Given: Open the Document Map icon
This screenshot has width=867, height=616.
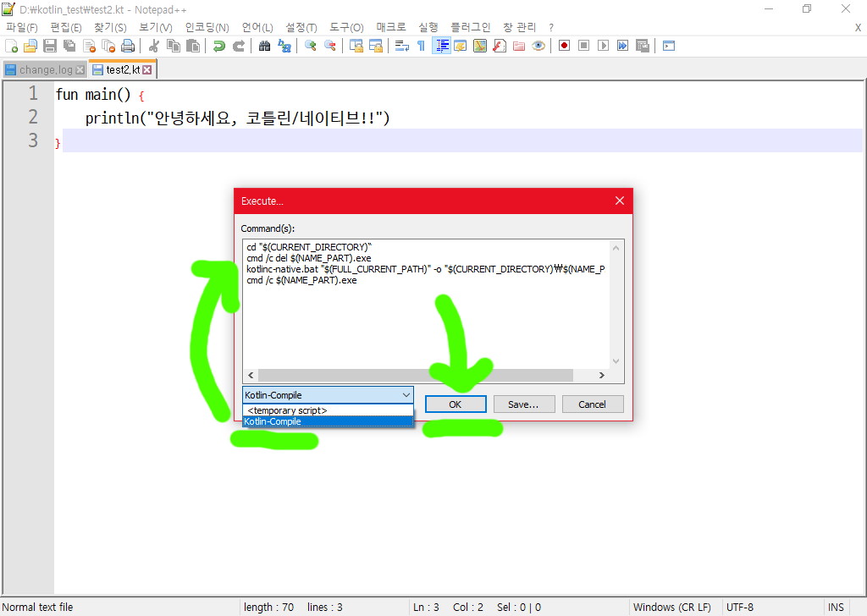Looking at the screenshot, I should [x=480, y=46].
